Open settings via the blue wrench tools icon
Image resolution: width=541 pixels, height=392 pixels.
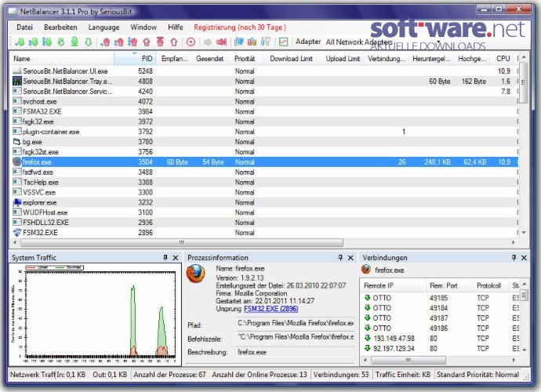pyautogui.click(x=266, y=42)
